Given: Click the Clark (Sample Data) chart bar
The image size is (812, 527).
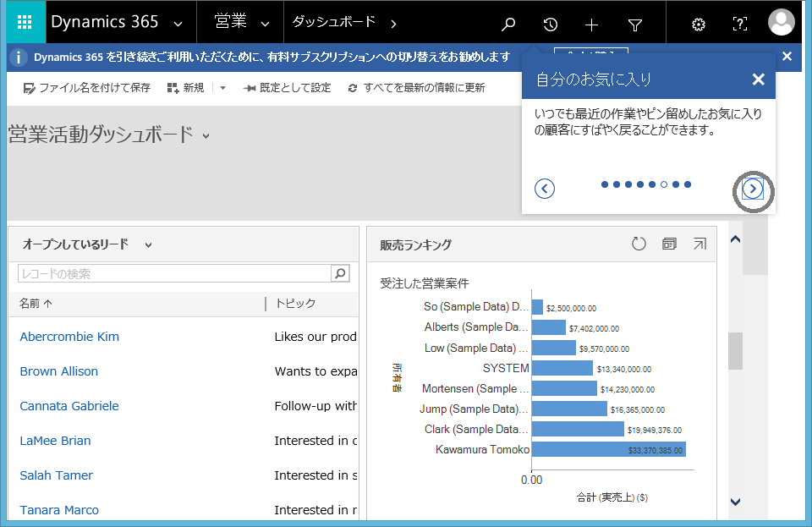Looking at the screenshot, I should pos(578,429).
